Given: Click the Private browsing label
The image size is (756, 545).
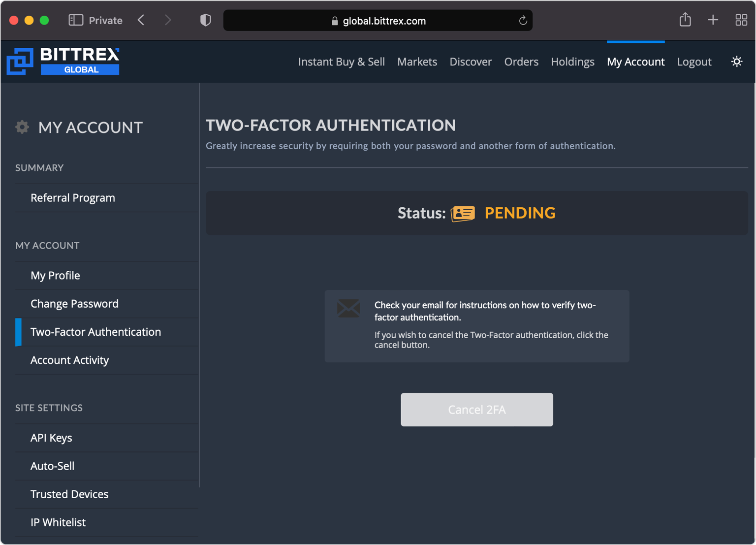Looking at the screenshot, I should point(105,20).
